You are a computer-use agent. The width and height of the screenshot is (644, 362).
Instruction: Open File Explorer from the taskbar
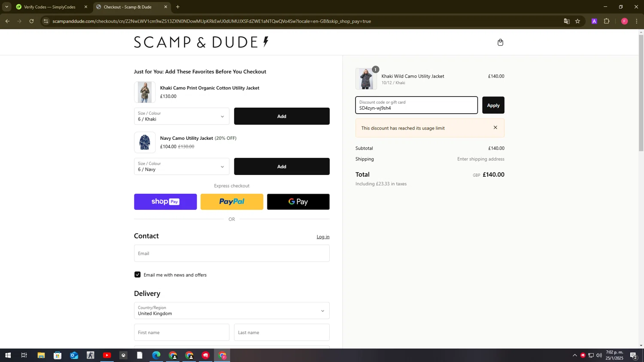tap(41, 355)
